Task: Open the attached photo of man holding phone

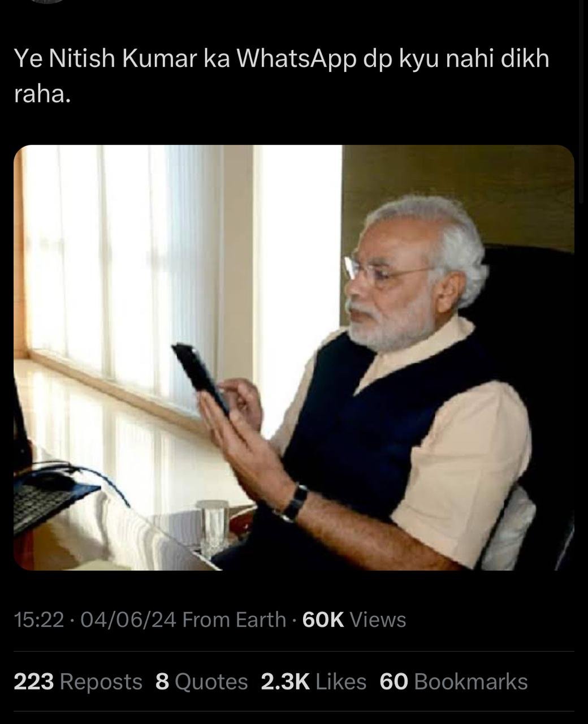Action: tap(294, 357)
